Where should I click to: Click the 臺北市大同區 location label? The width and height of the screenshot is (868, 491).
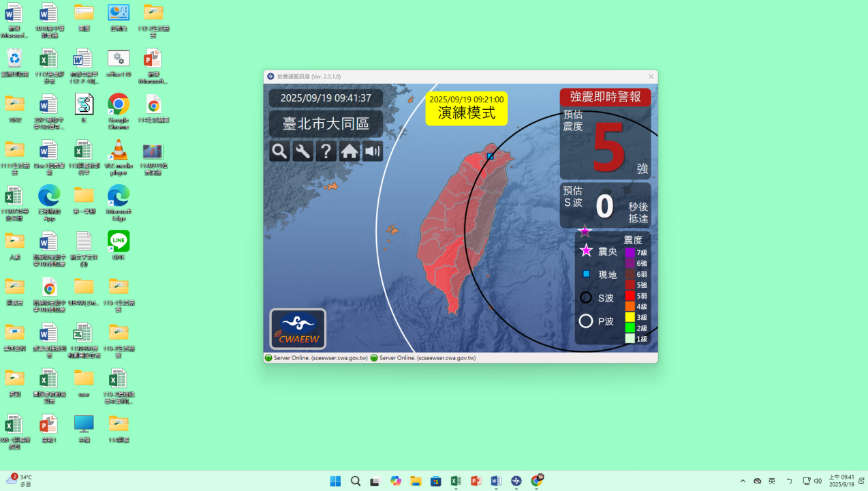(x=326, y=124)
